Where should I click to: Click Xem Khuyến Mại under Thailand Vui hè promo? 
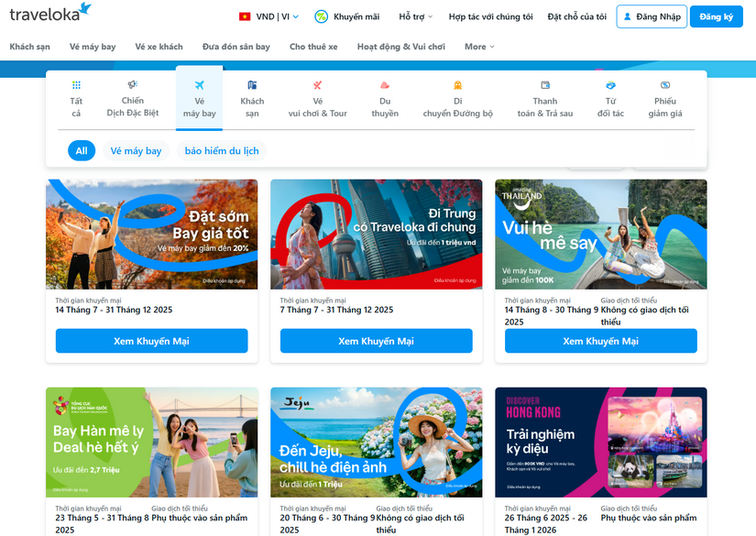click(601, 341)
